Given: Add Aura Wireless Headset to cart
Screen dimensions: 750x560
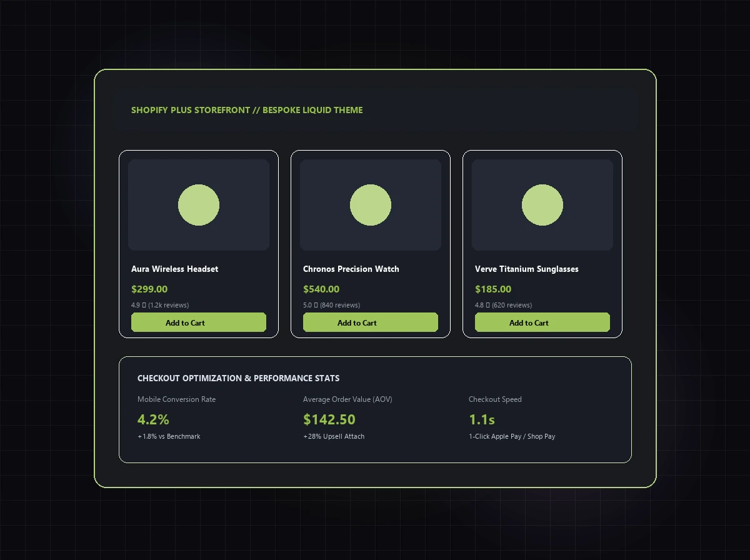Looking at the screenshot, I should pyautogui.click(x=199, y=322).
